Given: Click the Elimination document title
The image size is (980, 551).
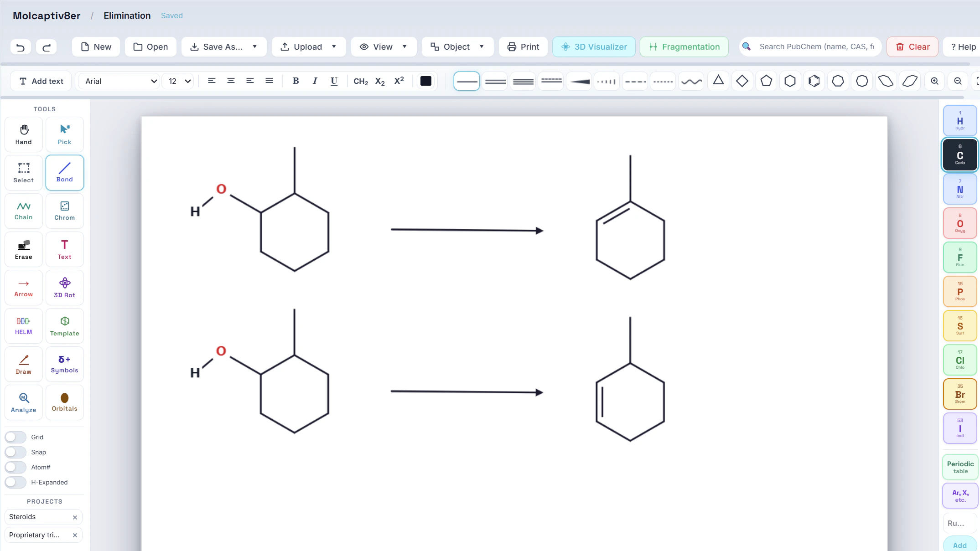Looking at the screenshot, I should tap(127, 15).
